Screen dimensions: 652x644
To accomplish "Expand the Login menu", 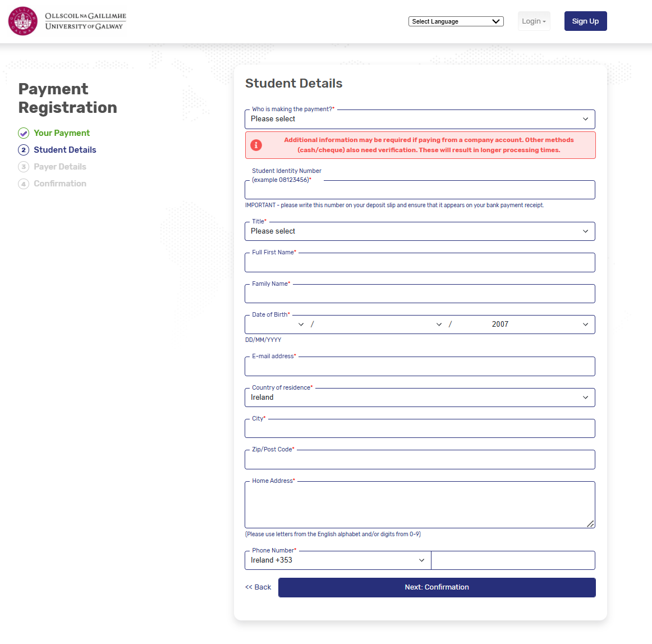I will [x=534, y=21].
